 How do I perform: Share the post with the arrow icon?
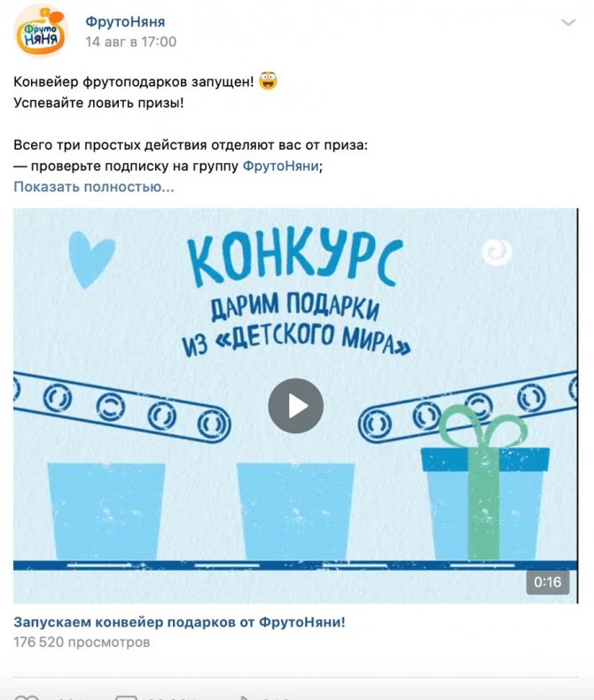click(x=246, y=697)
